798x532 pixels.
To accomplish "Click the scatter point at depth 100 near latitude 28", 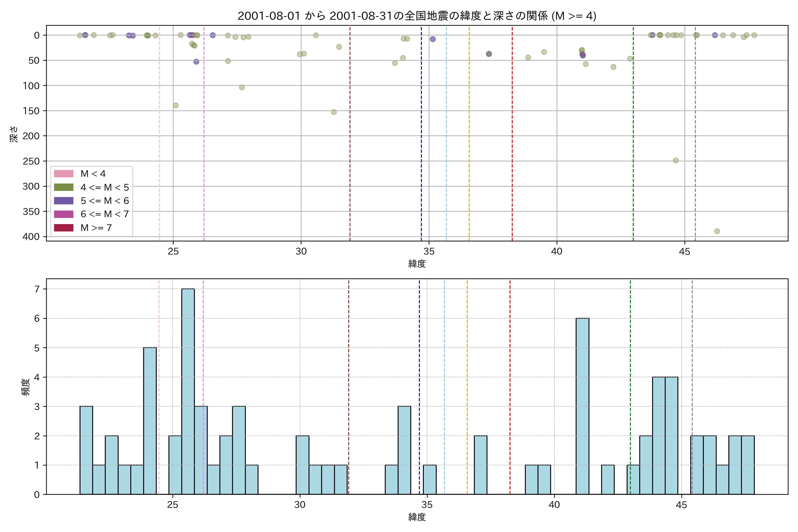I will [242, 87].
